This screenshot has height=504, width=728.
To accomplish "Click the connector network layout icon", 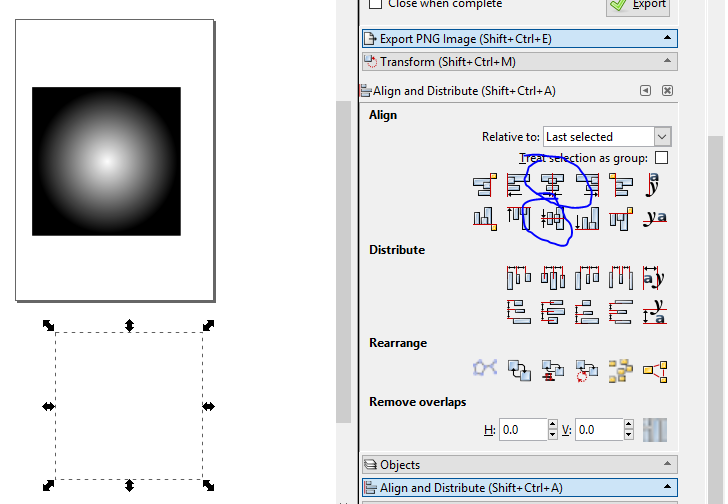I will [x=485, y=370].
